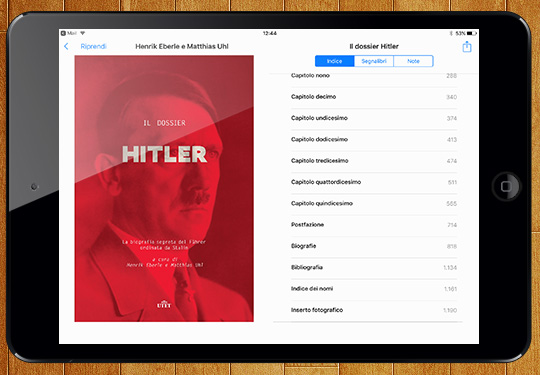Switch to the Segnalibri tab
Image resolution: width=540 pixels, height=375 pixels.
point(374,61)
